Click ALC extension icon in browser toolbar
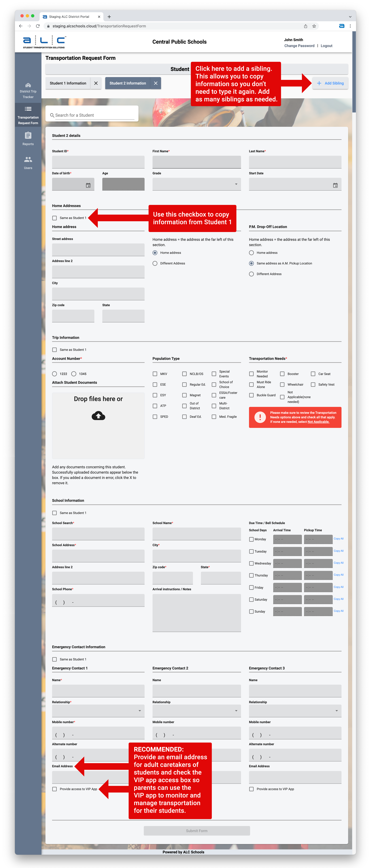This screenshot has height=868, width=371. [x=341, y=26]
